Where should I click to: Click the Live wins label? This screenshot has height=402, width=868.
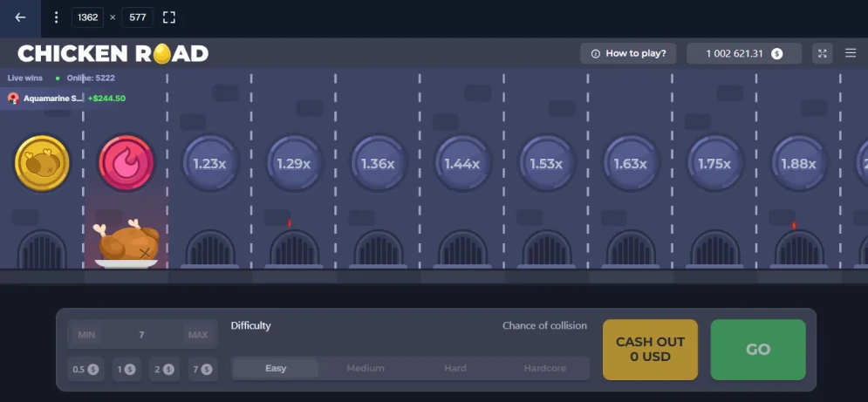(x=25, y=78)
